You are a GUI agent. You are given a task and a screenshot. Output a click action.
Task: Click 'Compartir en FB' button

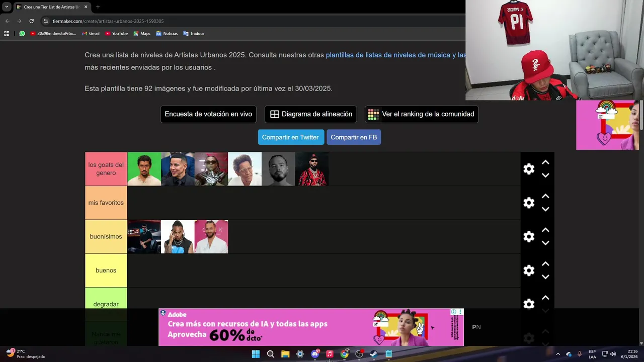[354, 137]
